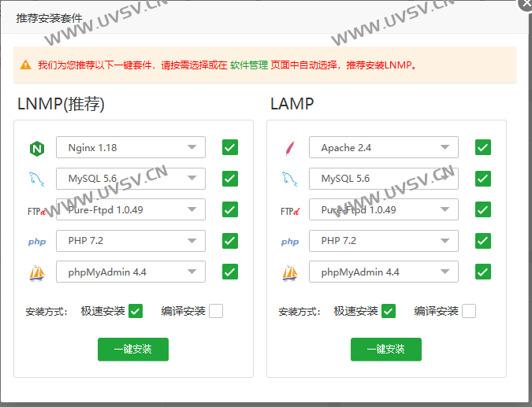Image resolution: width=532 pixels, height=407 pixels.
Task: Enable 编译安装 checkbox under LAMP
Action: 469,311
